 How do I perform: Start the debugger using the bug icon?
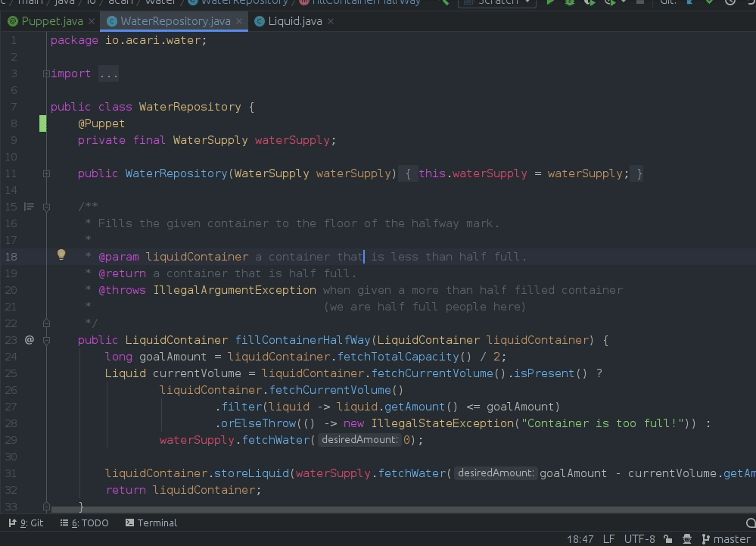point(569,4)
